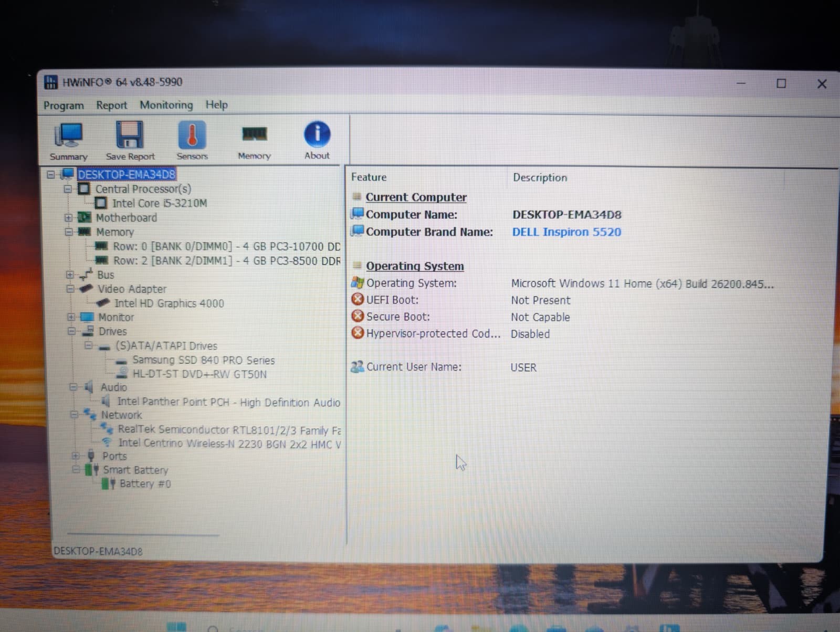
Task: Expand the Bus node
Action: tap(70, 275)
